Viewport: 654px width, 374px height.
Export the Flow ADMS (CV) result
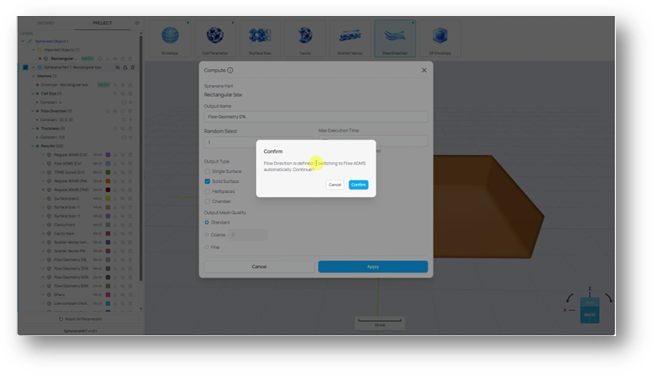115,163
